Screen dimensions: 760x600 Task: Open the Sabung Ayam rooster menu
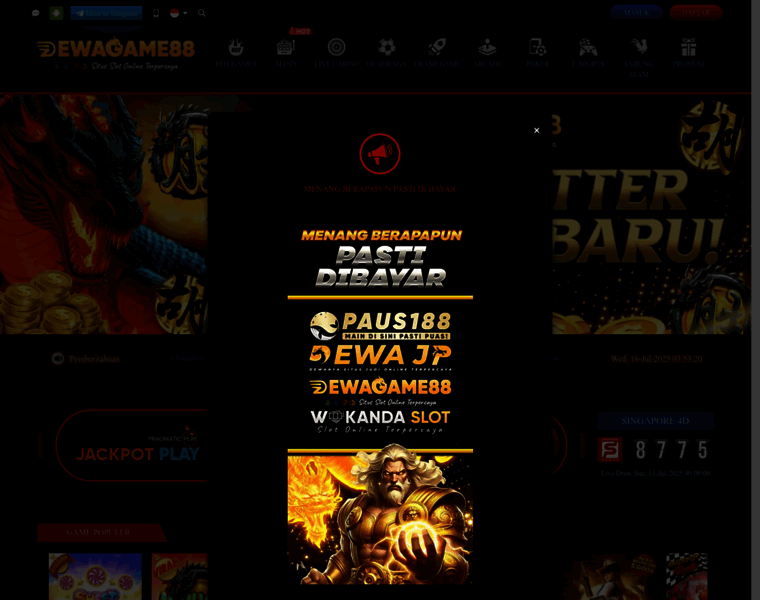tap(638, 58)
